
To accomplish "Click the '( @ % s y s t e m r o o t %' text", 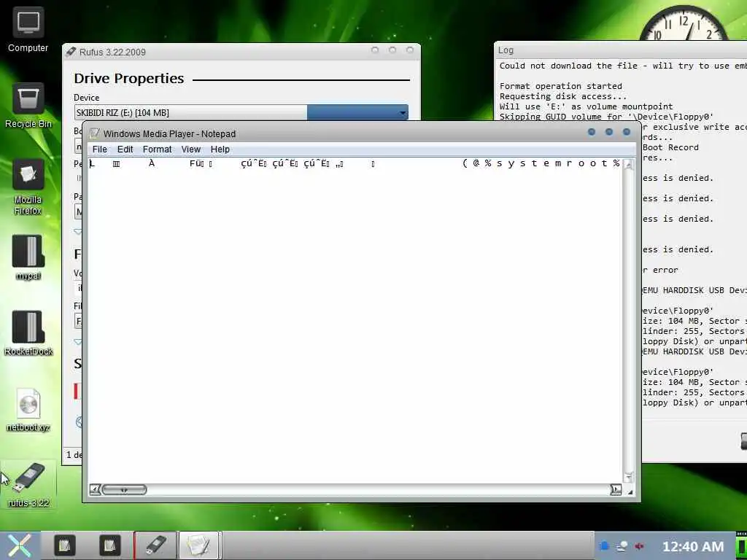I will tap(541, 163).
